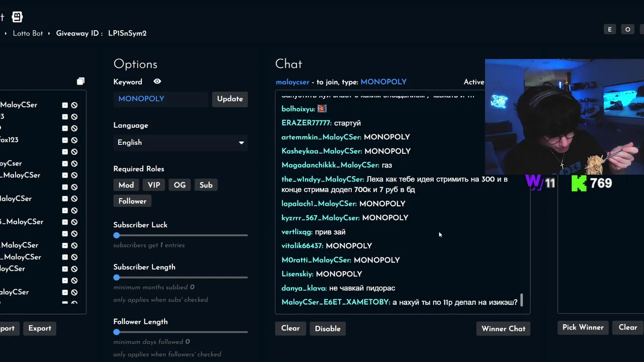Adjust the Follower Length slider
The height and width of the screenshot is (362, 644).
[117, 332]
